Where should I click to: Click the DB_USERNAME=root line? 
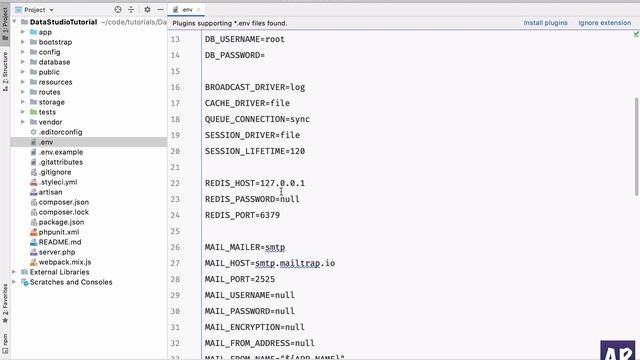(x=244, y=39)
